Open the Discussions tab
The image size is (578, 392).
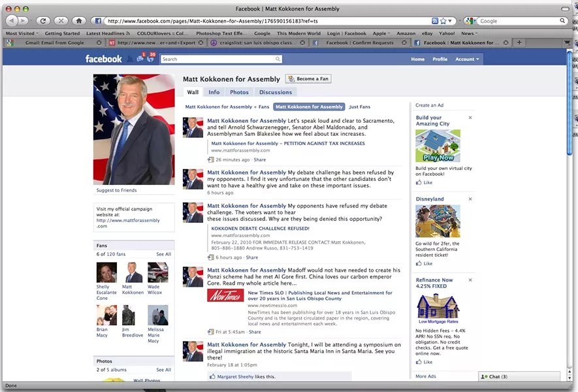point(276,92)
